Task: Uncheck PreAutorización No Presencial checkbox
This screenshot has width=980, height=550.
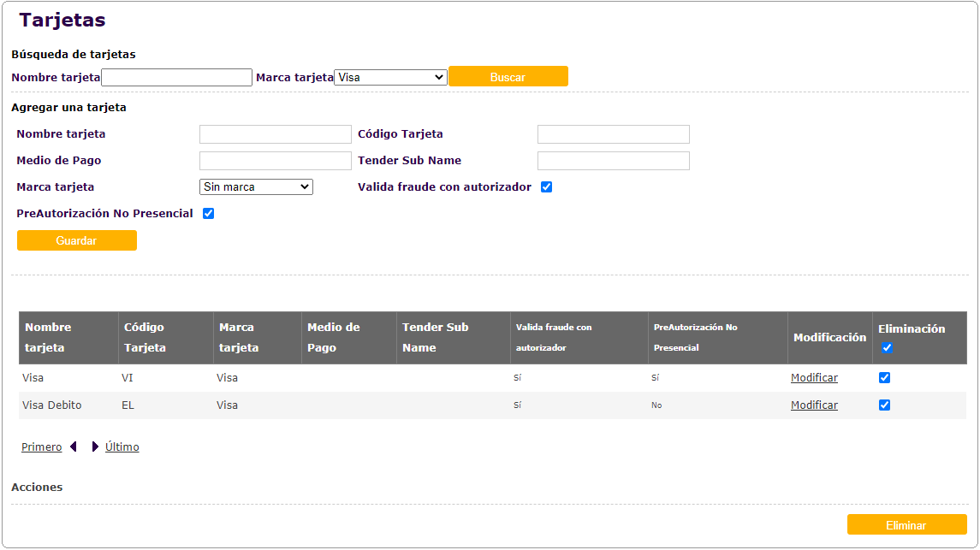Action: pyautogui.click(x=208, y=213)
